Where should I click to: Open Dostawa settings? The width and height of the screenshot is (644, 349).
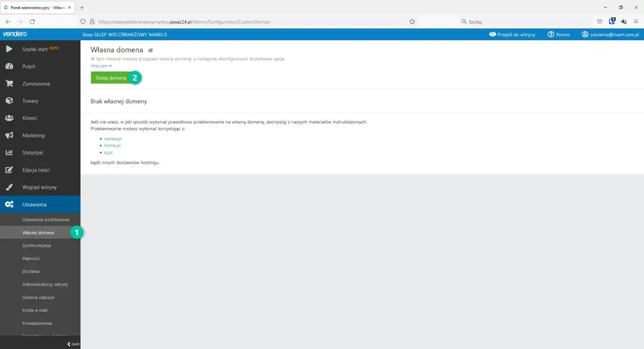point(31,271)
